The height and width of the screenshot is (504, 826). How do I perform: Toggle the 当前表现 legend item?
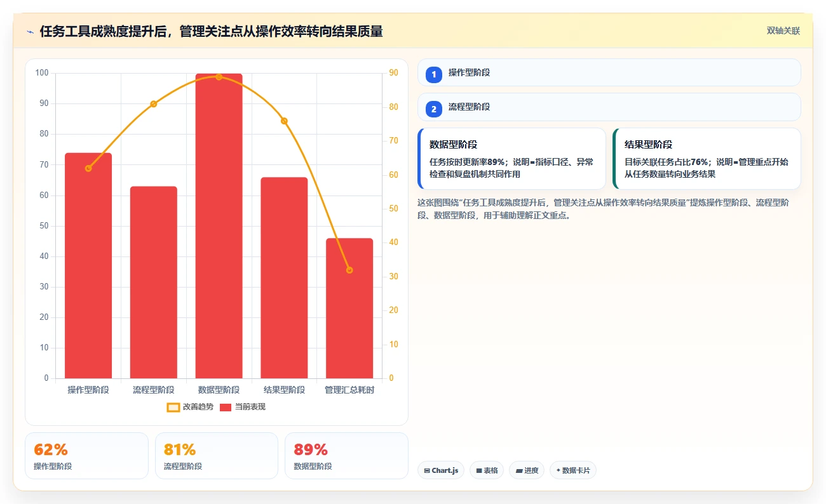(x=242, y=407)
